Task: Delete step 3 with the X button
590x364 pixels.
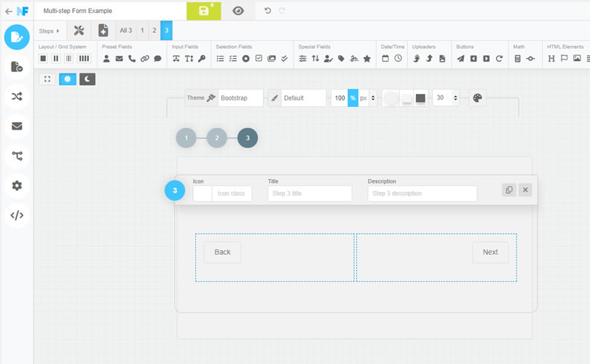Action: pyautogui.click(x=525, y=190)
